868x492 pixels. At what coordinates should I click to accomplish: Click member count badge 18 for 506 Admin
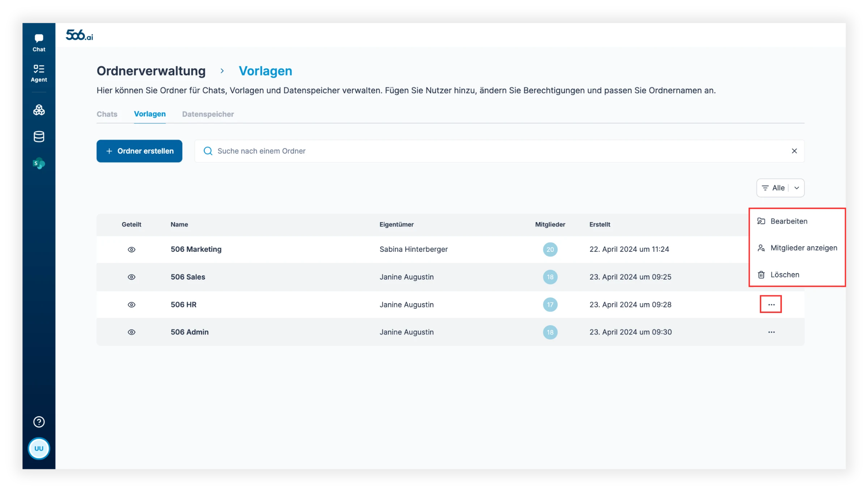(550, 332)
